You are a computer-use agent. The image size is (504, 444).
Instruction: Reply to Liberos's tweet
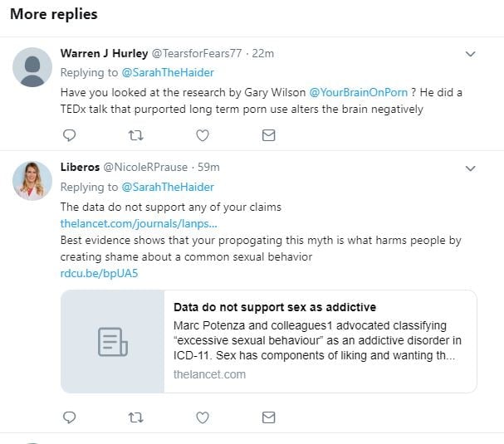70,417
